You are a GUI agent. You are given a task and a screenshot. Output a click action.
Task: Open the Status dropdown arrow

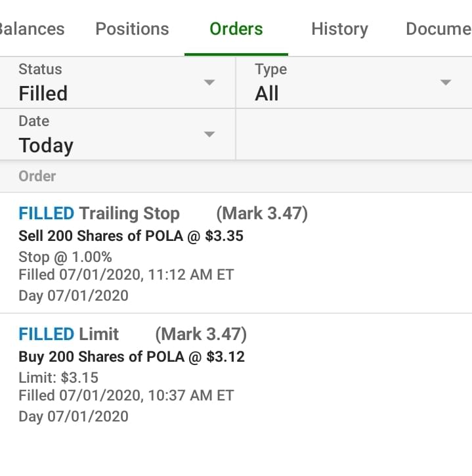(x=209, y=83)
